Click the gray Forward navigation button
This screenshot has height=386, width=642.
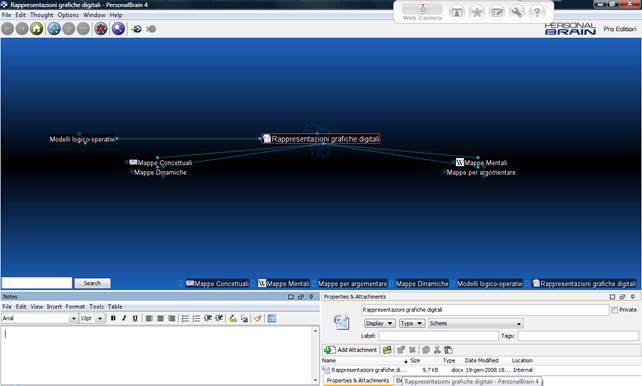click(22, 29)
